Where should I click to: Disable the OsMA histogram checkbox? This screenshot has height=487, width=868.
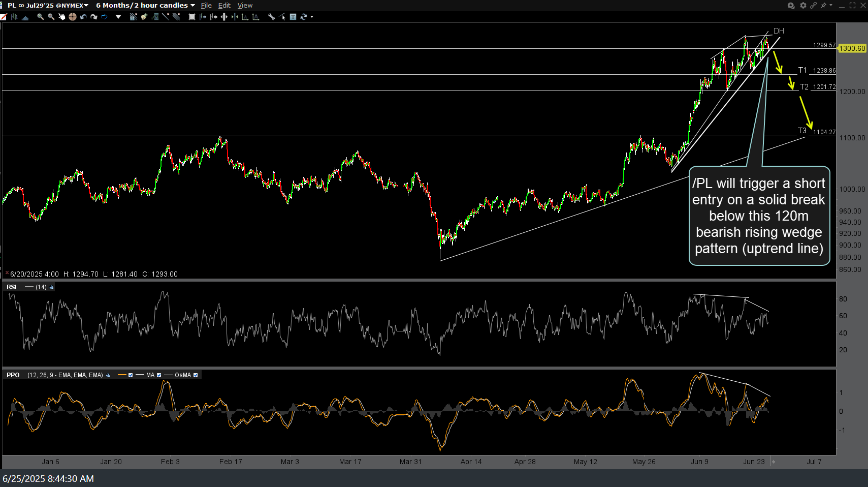(196, 375)
